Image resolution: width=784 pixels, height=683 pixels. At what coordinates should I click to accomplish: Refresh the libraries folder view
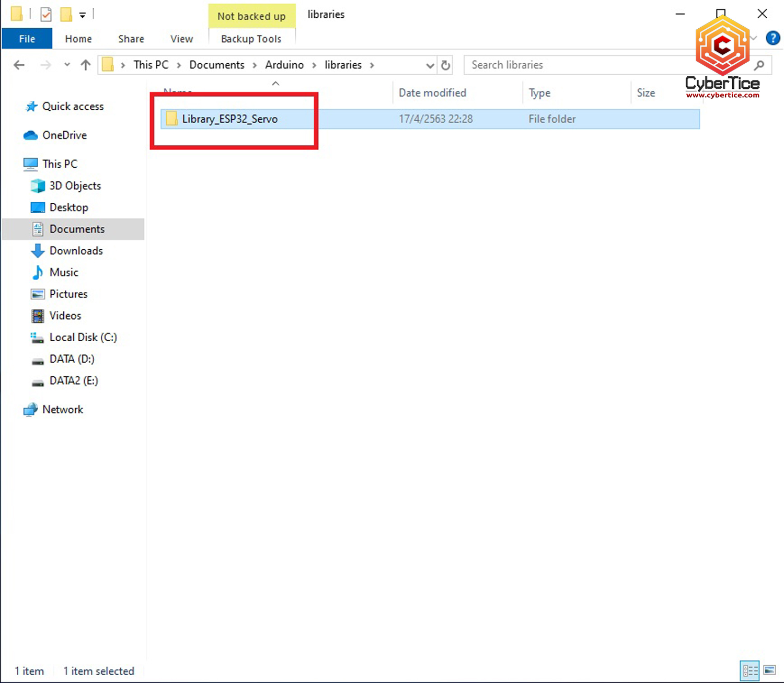445,65
